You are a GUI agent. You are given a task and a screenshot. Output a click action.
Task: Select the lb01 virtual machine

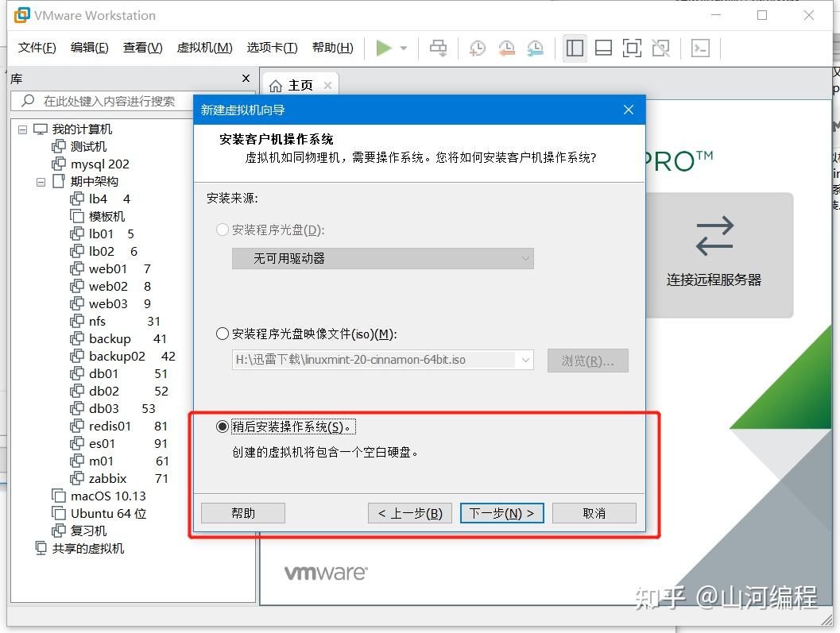[102, 234]
